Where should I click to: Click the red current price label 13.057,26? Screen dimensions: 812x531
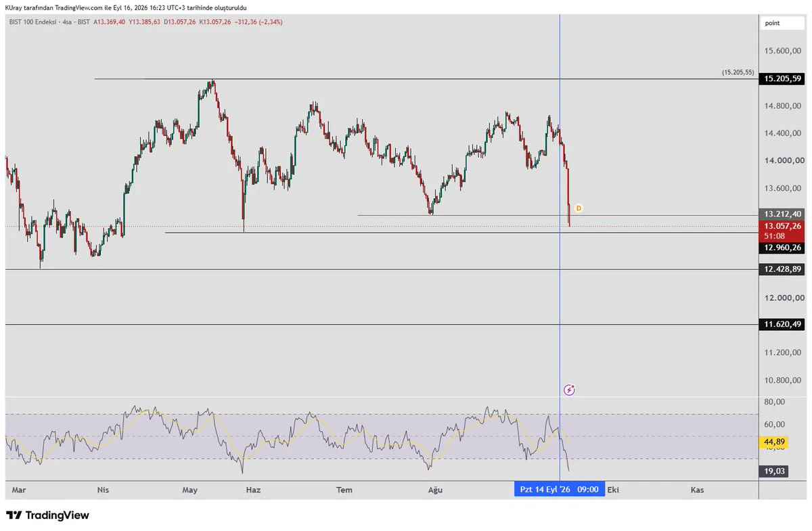pos(782,226)
